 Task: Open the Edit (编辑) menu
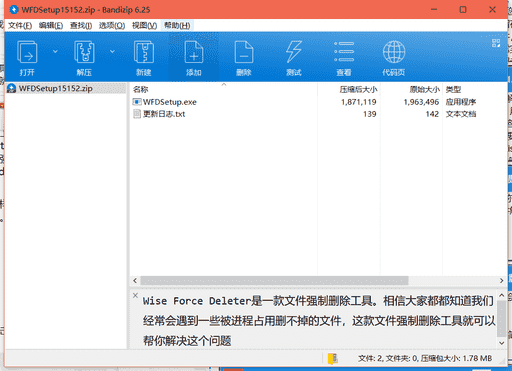point(51,26)
